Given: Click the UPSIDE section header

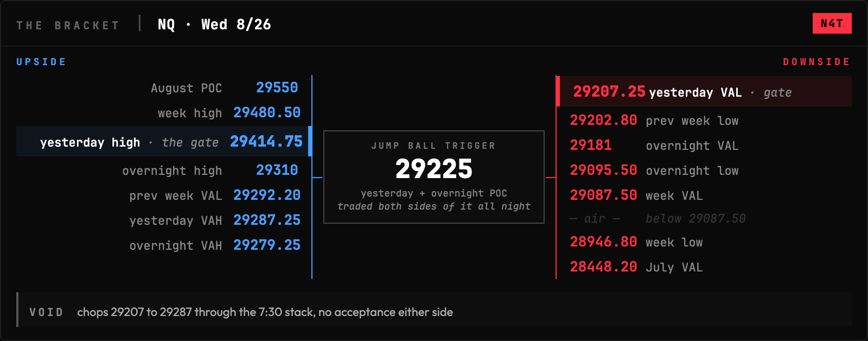Looking at the screenshot, I should 41,62.
